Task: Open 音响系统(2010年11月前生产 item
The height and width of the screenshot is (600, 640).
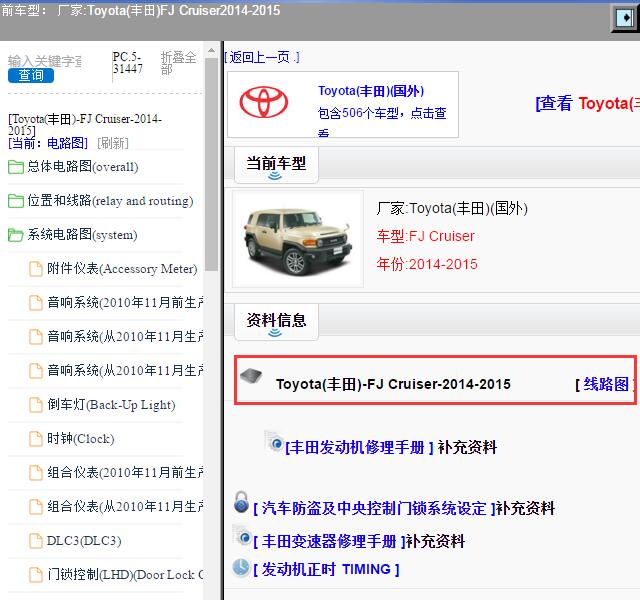Action: pos(125,302)
